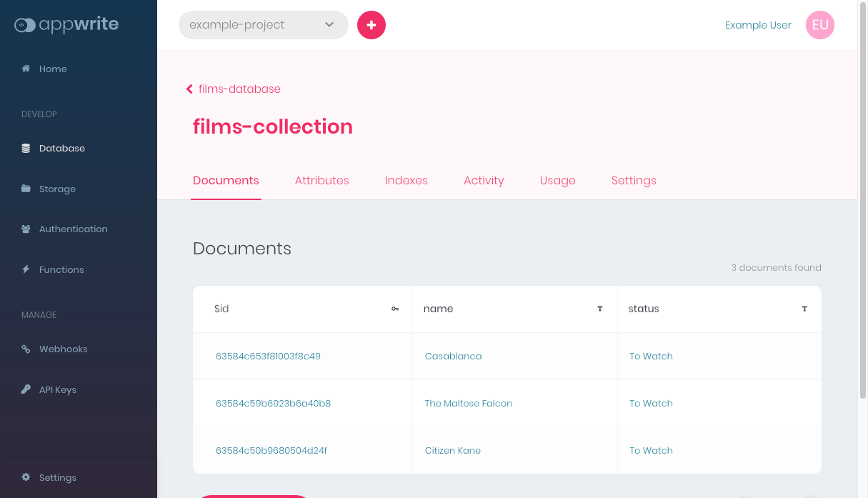
Task: Click the Storage folder icon
Action: (x=26, y=189)
